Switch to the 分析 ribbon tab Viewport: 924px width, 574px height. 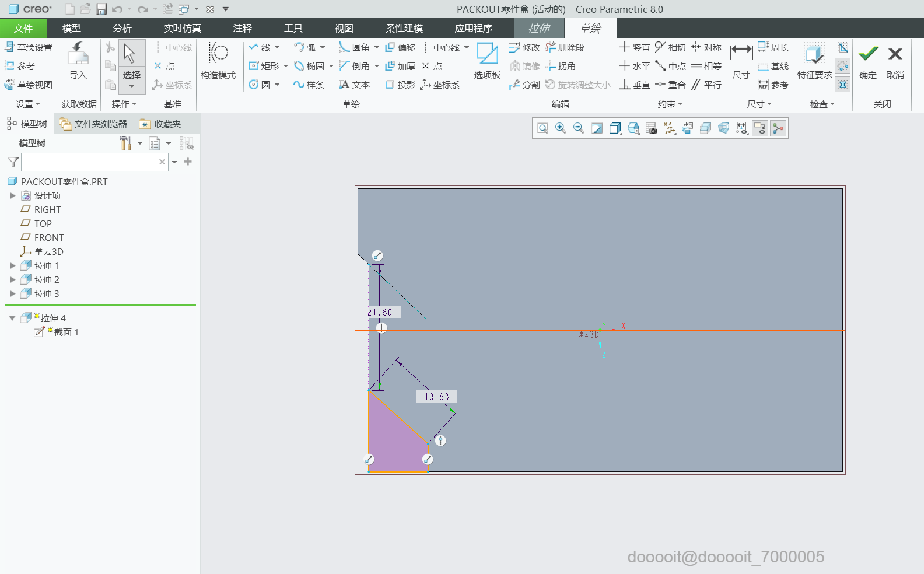click(x=123, y=28)
